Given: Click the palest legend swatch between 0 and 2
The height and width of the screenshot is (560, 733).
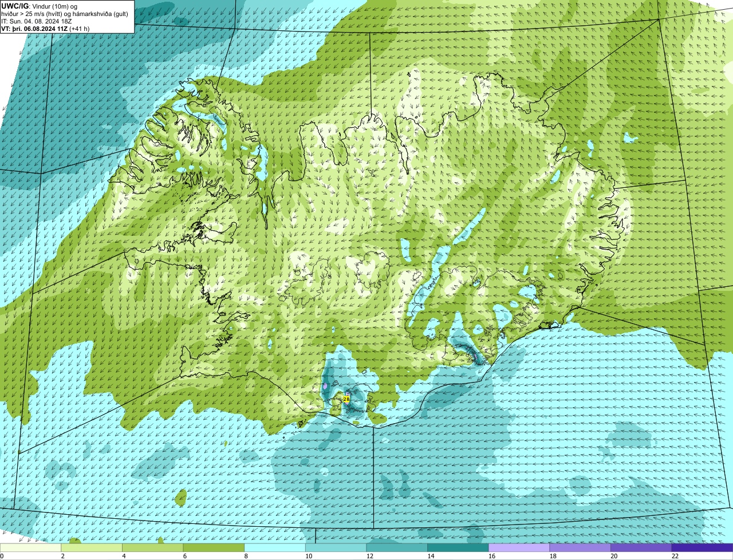Looking at the screenshot, I should [30, 548].
